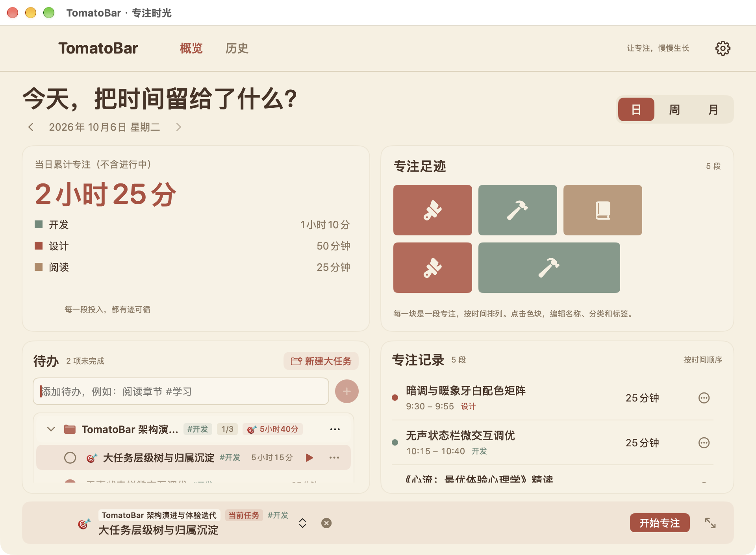Viewport: 756px width, 555px height.
Task: Clear current task with the x icon
Action: pyautogui.click(x=326, y=523)
